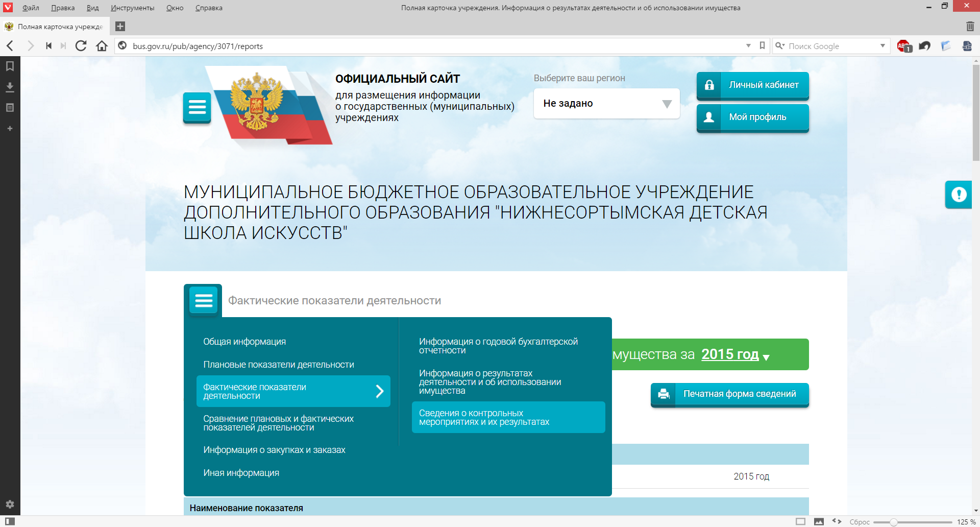Reload the current page
This screenshot has width=980, height=527.
point(81,46)
